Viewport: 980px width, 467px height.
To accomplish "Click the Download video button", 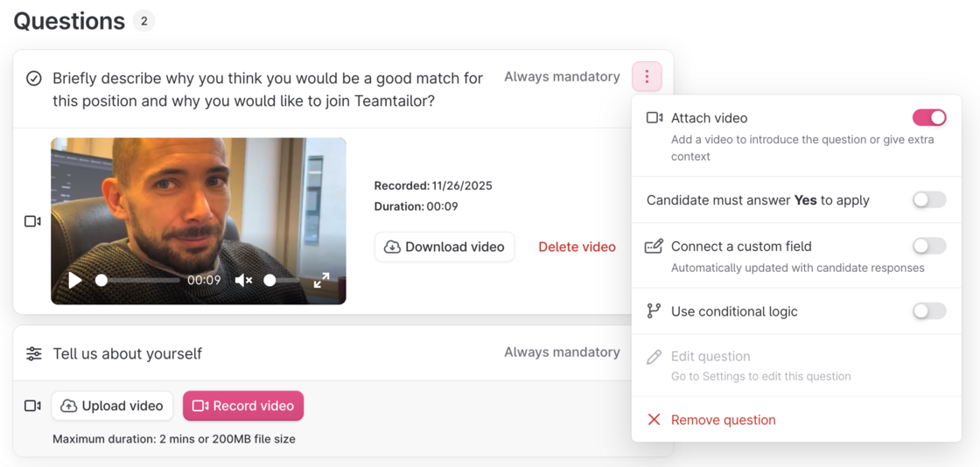I will [x=444, y=247].
